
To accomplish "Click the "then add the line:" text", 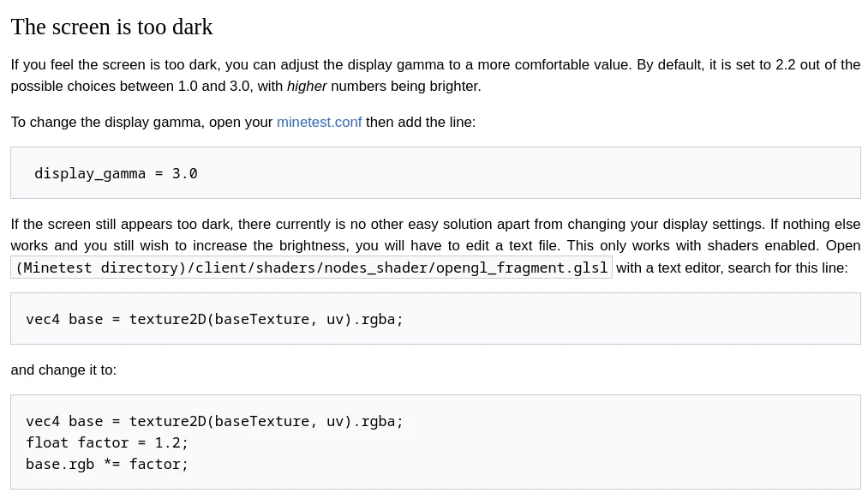I will click(420, 122).
